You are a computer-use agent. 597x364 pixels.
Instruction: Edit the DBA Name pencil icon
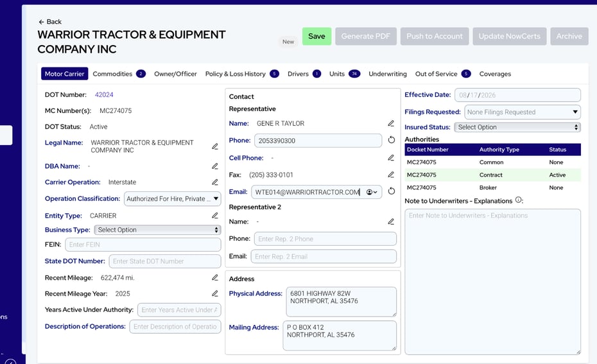(x=215, y=166)
